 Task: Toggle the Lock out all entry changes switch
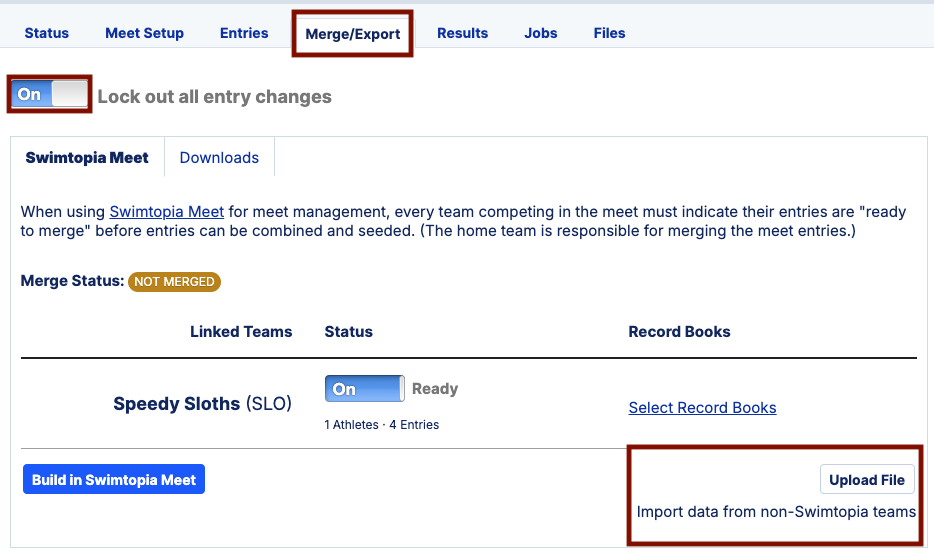(x=49, y=94)
